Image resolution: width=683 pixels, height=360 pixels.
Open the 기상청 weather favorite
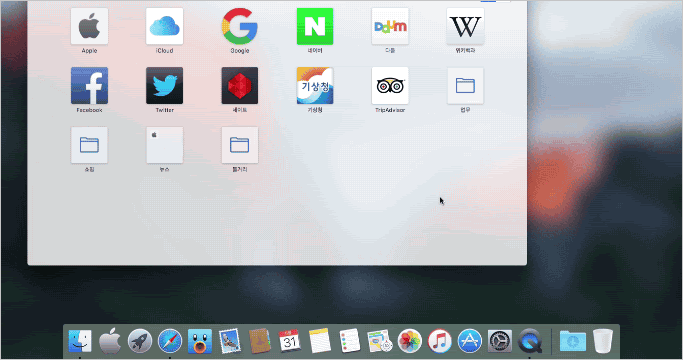[315, 85]
